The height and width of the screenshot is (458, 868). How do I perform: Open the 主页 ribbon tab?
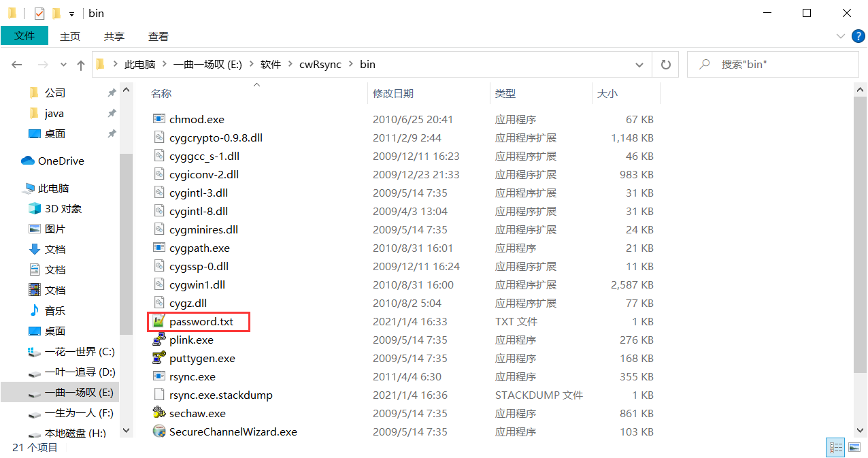(x=70, y=36)
